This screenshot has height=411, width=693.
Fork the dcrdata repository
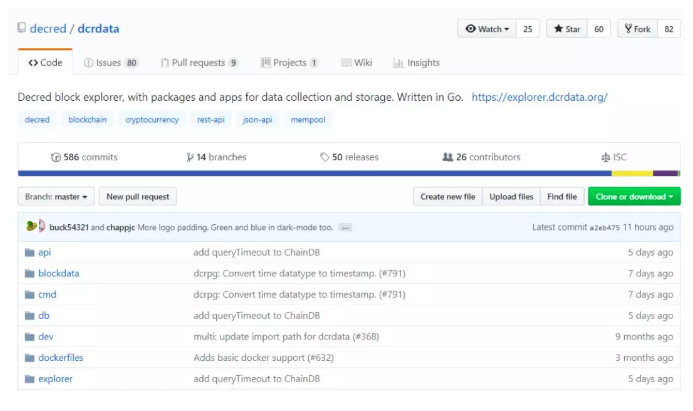pyautogui.click(x=637, y=29)
